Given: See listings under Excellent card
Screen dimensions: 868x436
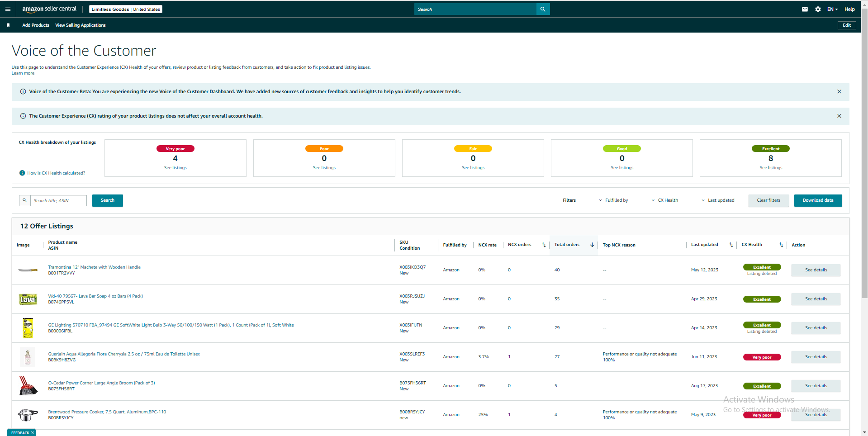Looking at the screenshot, I should (x=771, y=168).
